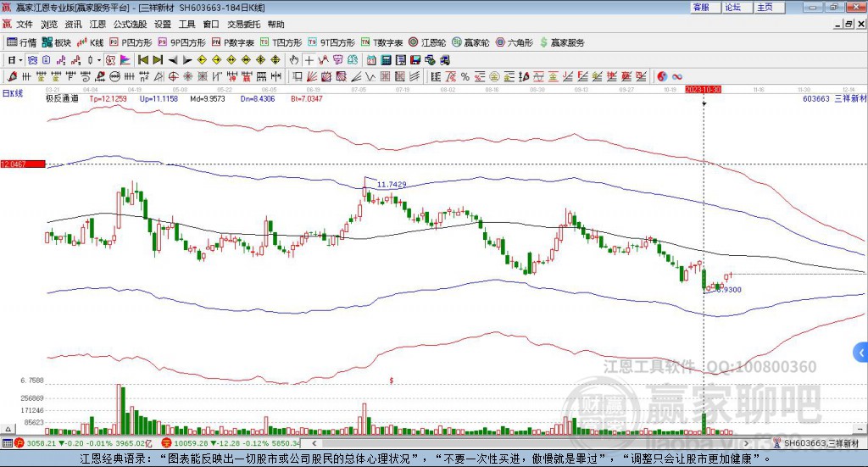
Task: Jump to first bar with skip-back arrow
Action: click(x=142, y=60)
